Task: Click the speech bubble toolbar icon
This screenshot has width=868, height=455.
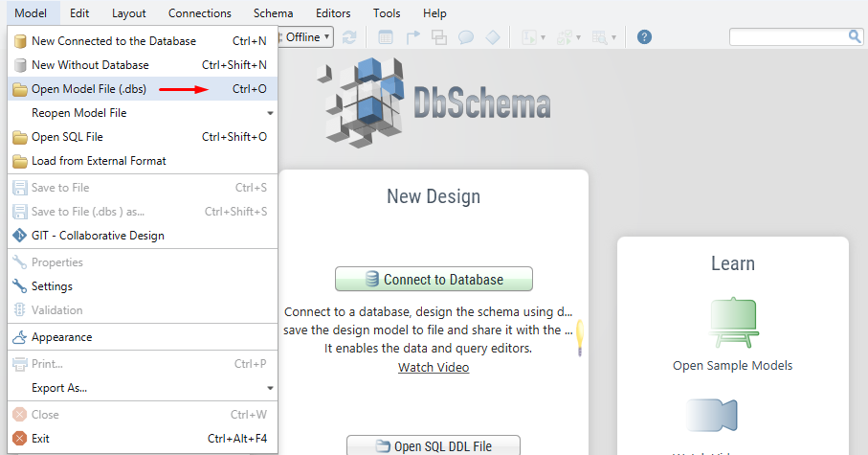Action: [466, 37]
